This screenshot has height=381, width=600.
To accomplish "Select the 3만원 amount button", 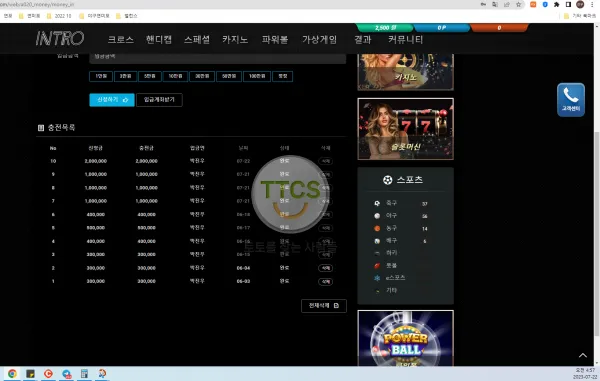I will pyautogui.click(x=126, y=76).
